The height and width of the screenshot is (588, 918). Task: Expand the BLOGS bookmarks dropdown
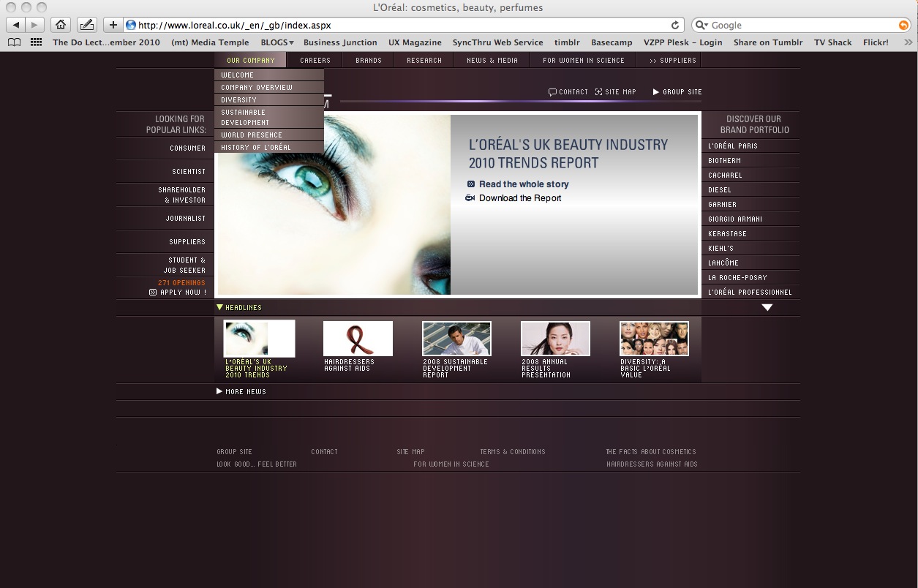tap(277, 42)
